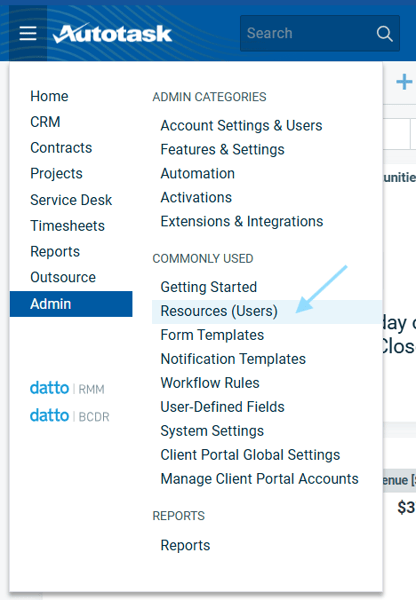Open Account Settings & Users category

(241, 126)
